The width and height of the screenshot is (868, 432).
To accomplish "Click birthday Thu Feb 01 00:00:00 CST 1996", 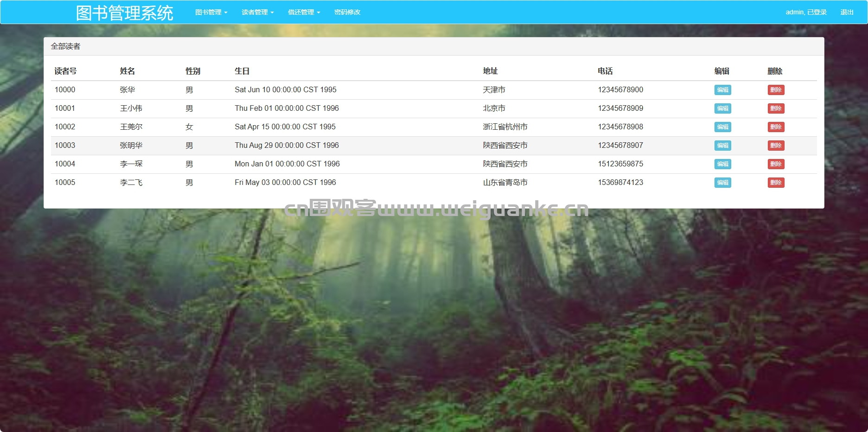I will coord(287,108).
